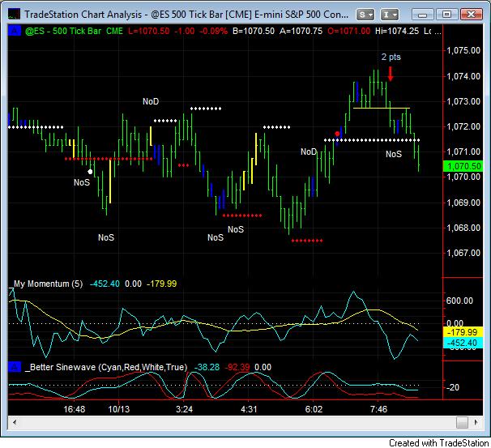Image resolution: width=491 pixels, height=448 pixels.
Task: Click the 1,067.00 price axis label
Action: pos(463,253)
